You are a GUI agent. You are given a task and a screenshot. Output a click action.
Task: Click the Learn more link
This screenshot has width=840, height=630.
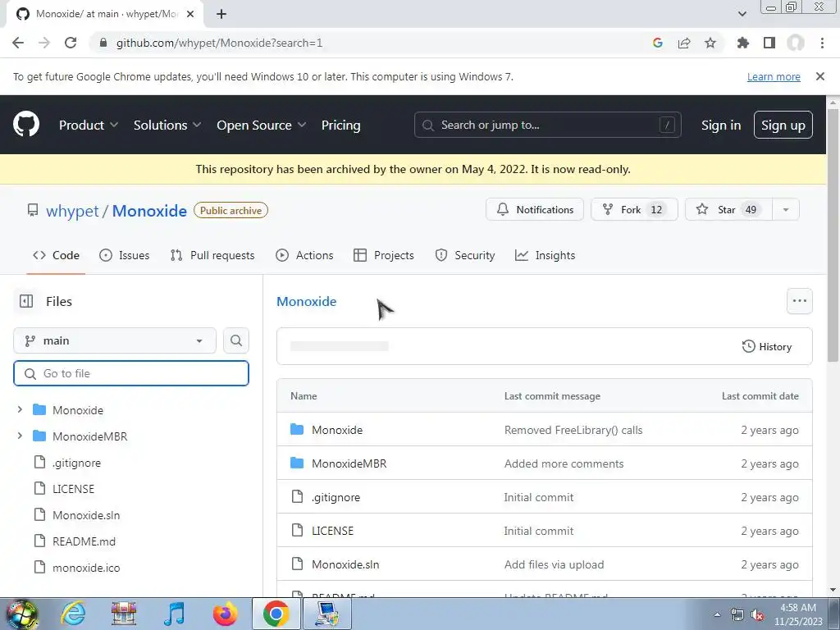pos(774,76)
